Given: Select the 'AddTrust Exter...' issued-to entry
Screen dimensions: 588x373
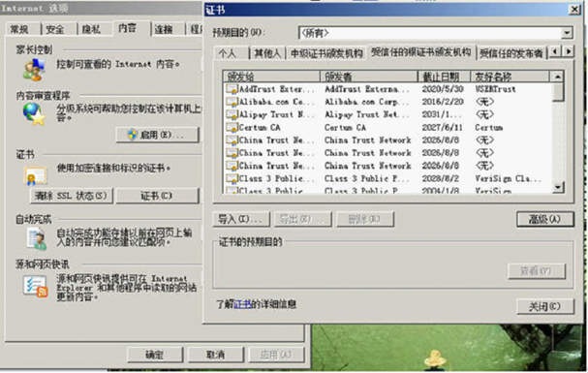Looking at the screenshot, I should pyautogui.click(x=277, y=89).
